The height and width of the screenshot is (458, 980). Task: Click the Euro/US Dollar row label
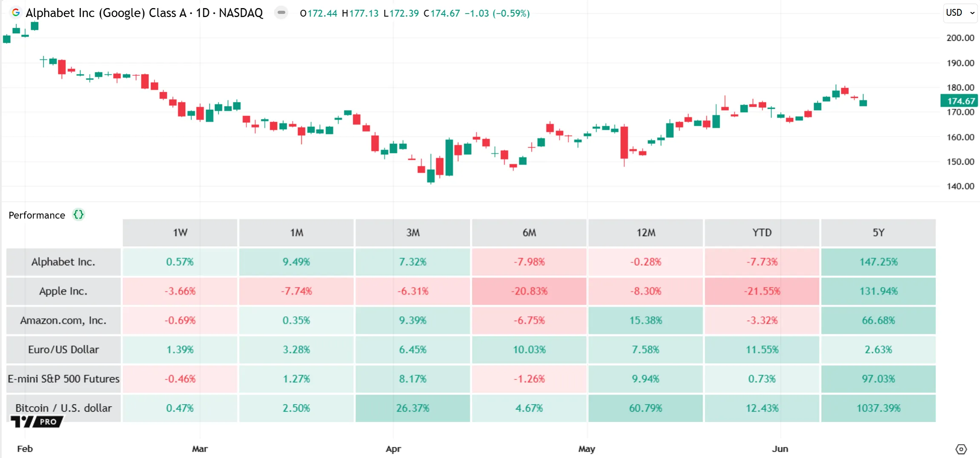pyautogui.click(x=63, y=349)
